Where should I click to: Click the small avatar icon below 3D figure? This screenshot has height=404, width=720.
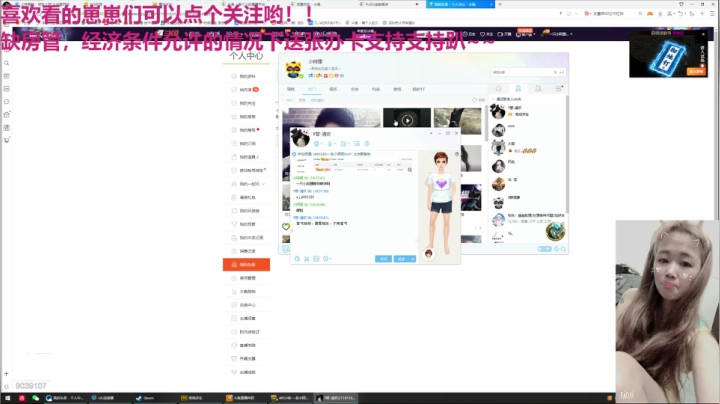(x=428, y=254)
